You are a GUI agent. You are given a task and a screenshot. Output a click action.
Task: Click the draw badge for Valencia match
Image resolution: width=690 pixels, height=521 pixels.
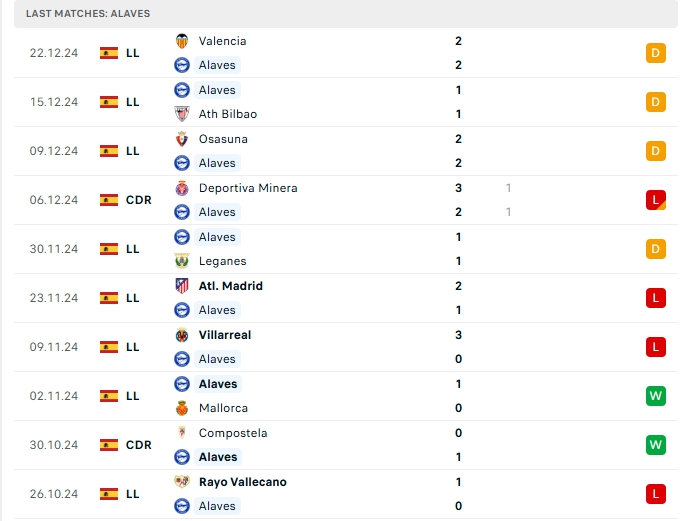[656, 53]
